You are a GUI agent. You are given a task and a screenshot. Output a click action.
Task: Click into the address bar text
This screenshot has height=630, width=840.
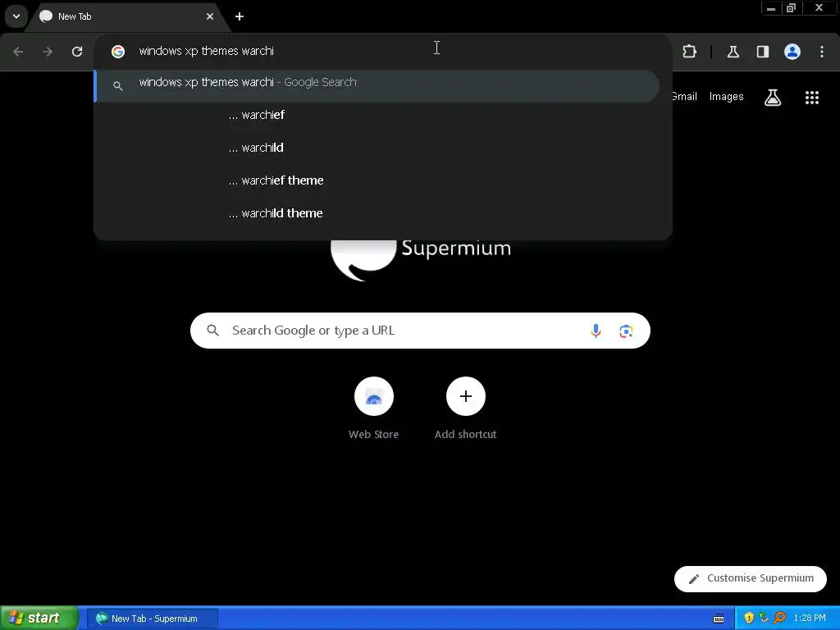(x=206, y=51)
